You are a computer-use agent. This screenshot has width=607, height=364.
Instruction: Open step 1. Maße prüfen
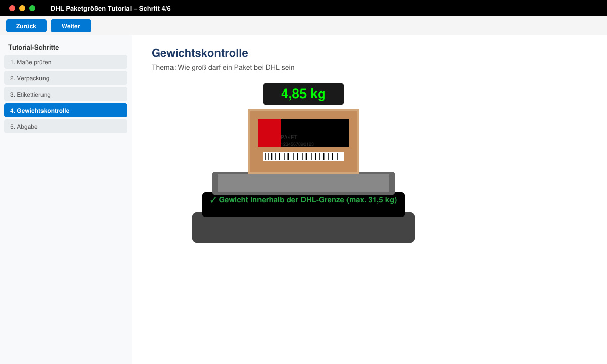[66, 62]
